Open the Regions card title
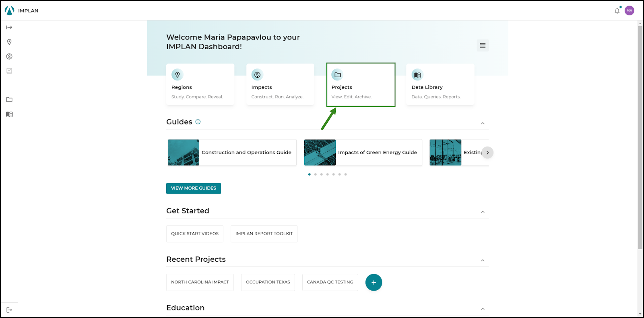Viewport: 644px width, 318px height. [x=182, y=87]
